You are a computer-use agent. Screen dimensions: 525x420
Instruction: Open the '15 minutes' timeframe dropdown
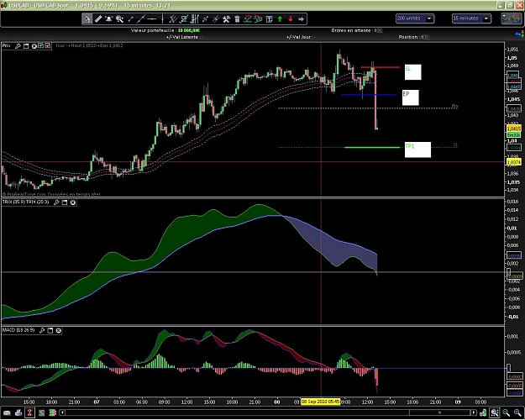click(x=471, y=18)
